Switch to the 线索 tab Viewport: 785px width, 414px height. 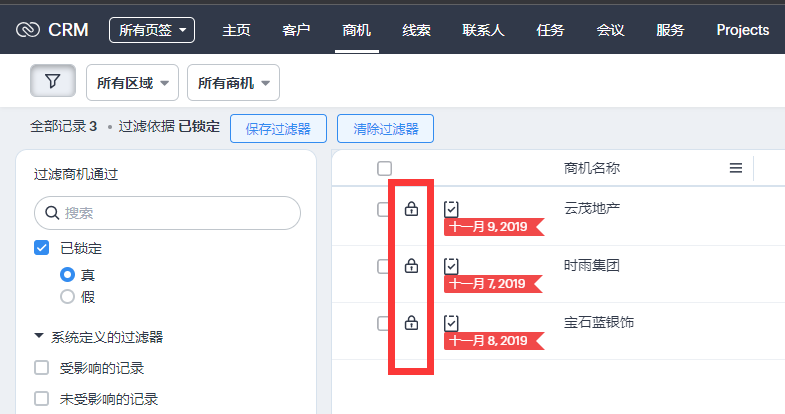pyautogui.click(x=416, y=30)
